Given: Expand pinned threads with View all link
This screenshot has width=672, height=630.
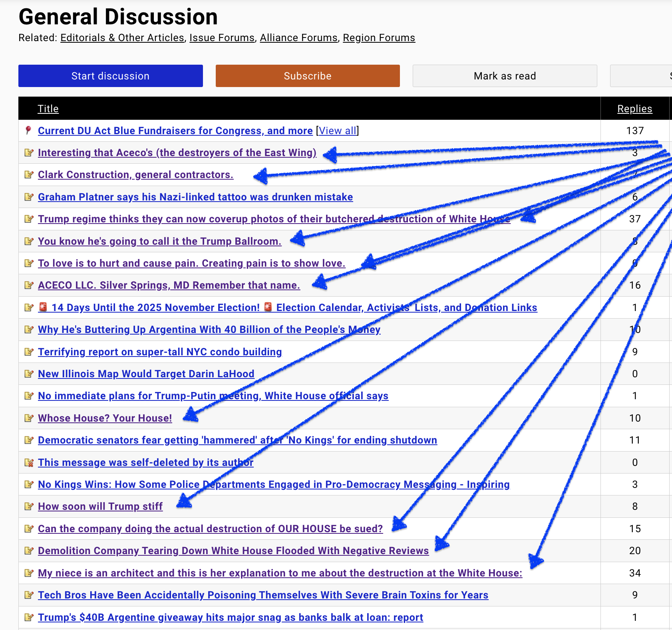Looking at the screenshot, I should point(337,131).
